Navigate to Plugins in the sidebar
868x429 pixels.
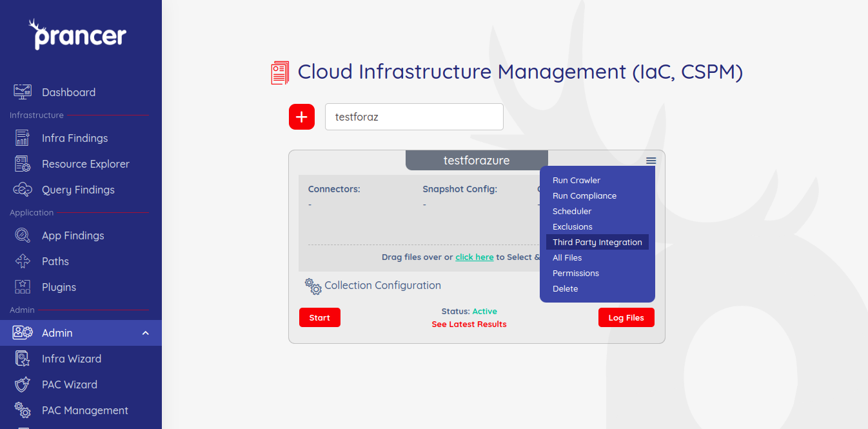pyautogui.click(x=59, y=287)
